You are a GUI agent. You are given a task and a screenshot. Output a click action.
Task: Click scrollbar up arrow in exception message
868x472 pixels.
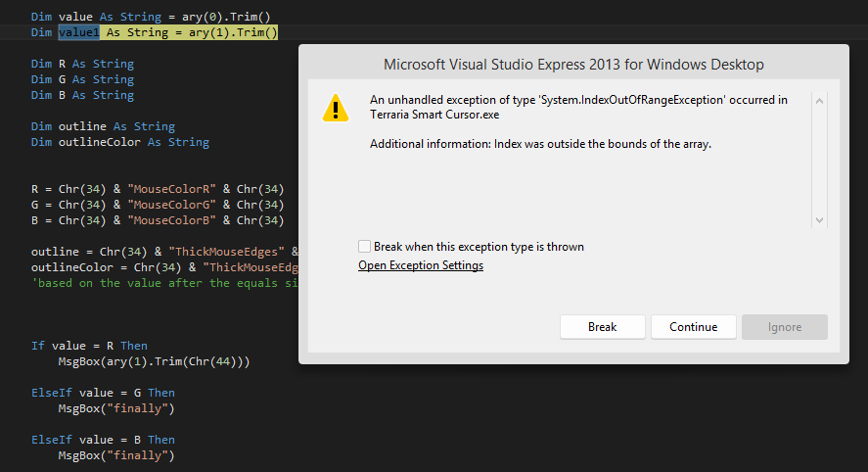[819, 101]
